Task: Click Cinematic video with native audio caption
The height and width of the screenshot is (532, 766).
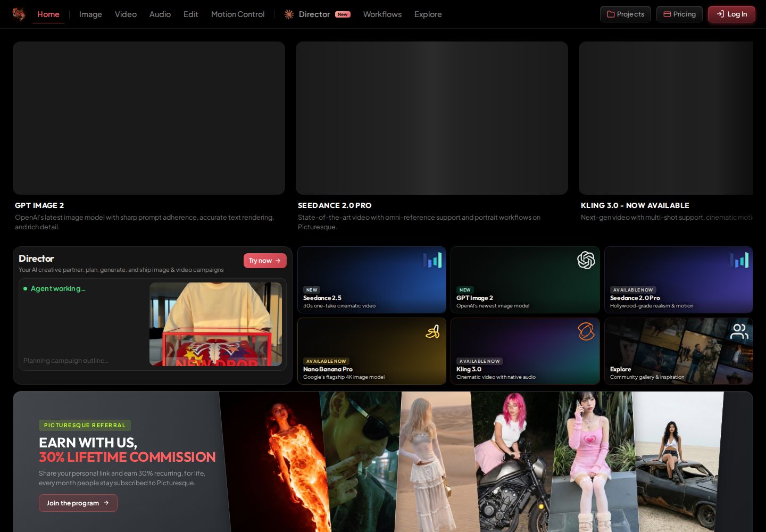Action: 496,377
